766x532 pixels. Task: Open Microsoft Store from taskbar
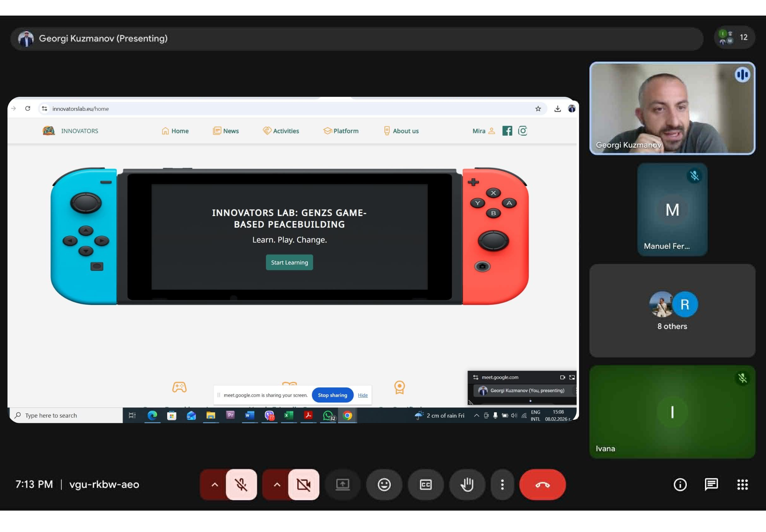click(172, 415)
